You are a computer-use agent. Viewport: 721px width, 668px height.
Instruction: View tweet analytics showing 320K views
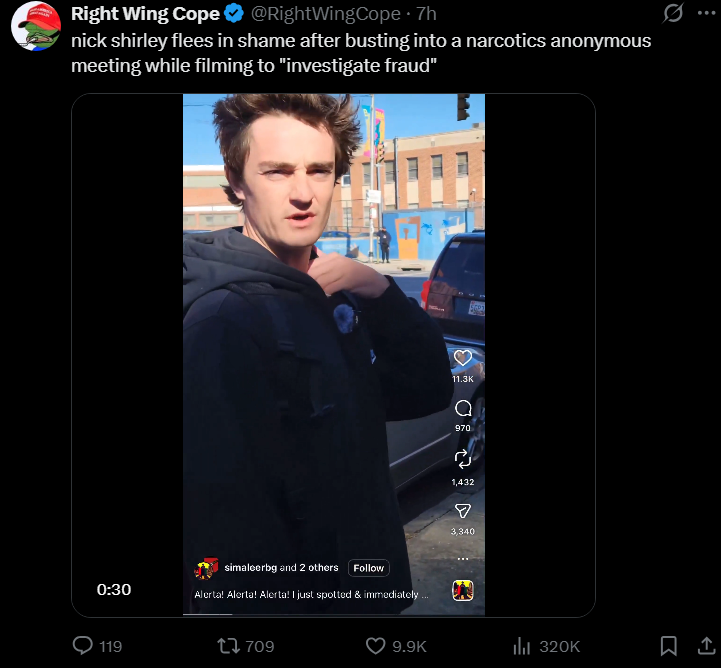click(x=547, y=646)
